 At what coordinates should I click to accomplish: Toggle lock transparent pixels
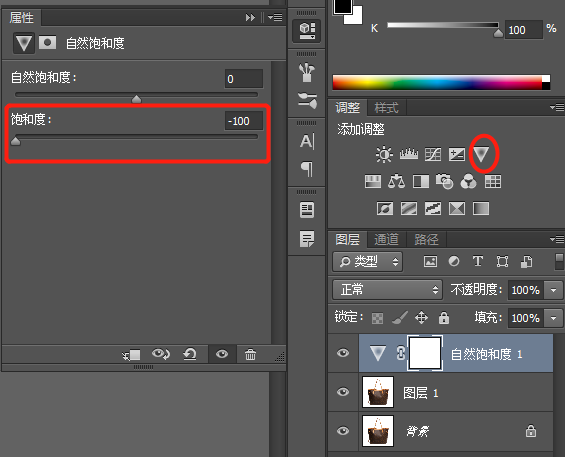377,318
